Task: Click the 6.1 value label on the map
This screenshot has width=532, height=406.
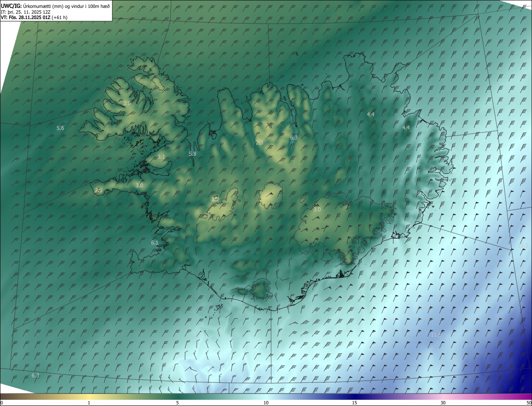Action: click(155, 242)
